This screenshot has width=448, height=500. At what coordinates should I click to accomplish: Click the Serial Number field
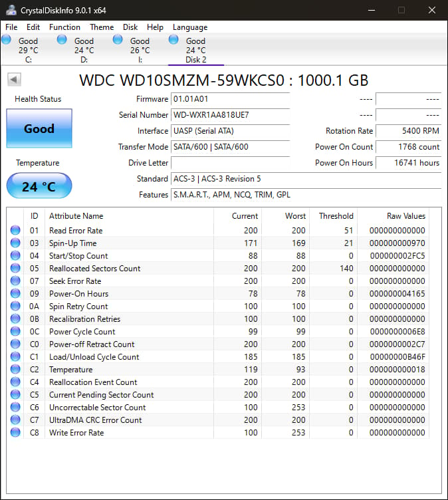230,115
